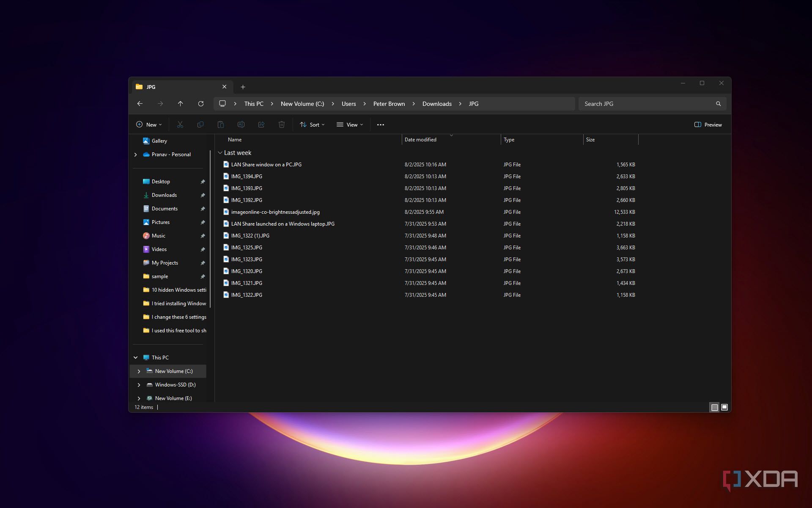Switch to large thumbnails status icon

(x=724, y=407)
